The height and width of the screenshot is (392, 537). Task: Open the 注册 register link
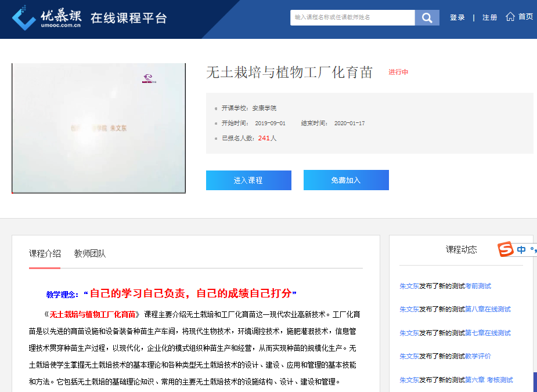coord(489,17)
